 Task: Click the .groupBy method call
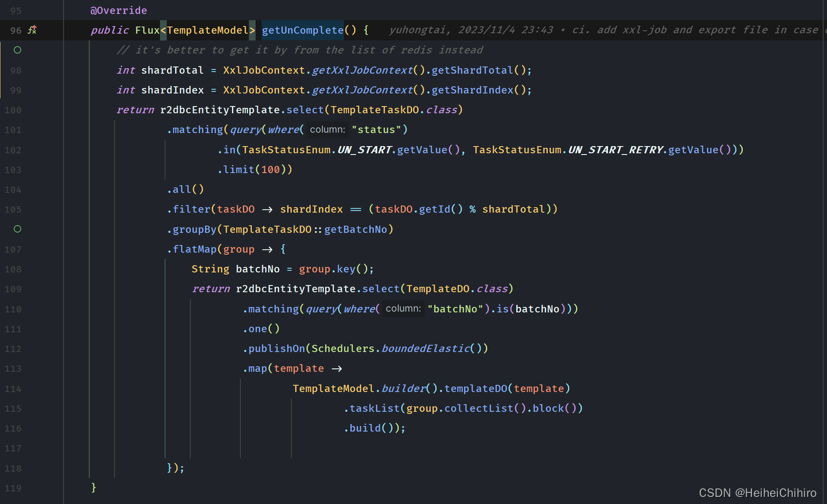(x=192, y=229)
